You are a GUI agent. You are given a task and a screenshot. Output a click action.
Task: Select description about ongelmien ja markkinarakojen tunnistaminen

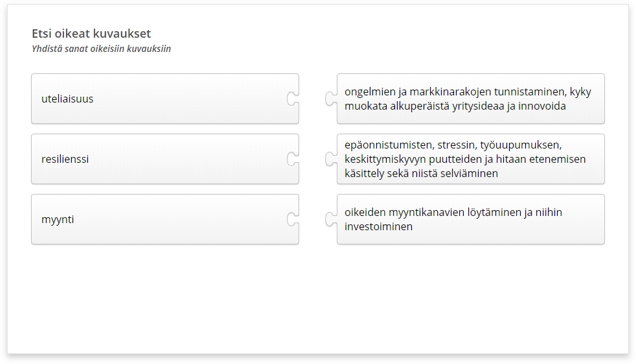(471, 99)
